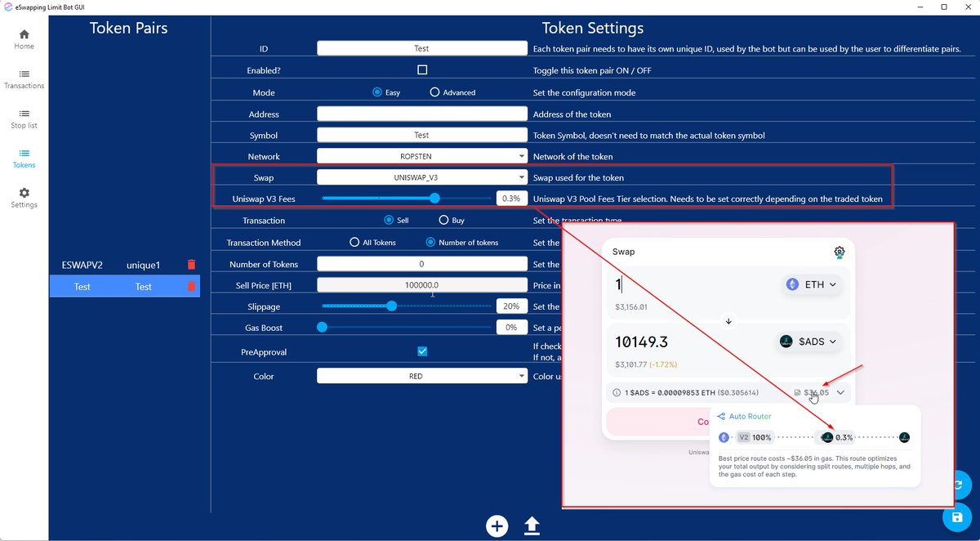Select the Test token pair row

[x=124, y=286]
